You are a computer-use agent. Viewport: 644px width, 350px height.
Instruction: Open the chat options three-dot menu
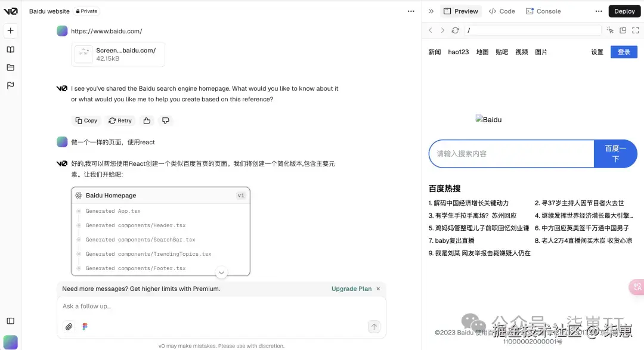pos(411,11)
